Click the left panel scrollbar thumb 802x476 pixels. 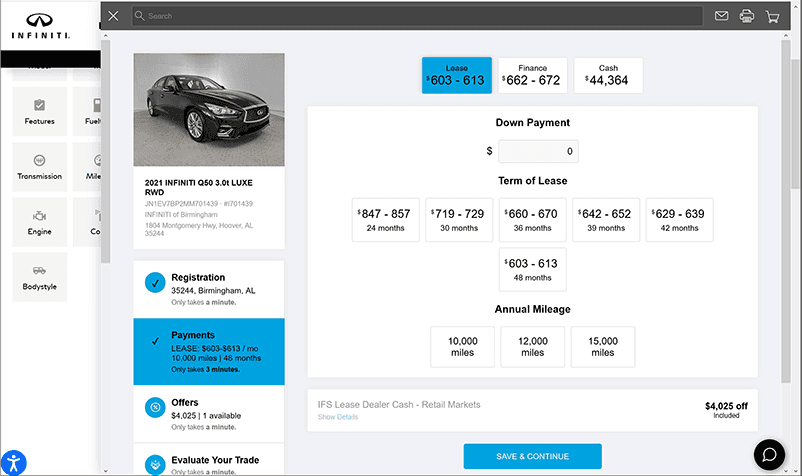click(105, 151)
